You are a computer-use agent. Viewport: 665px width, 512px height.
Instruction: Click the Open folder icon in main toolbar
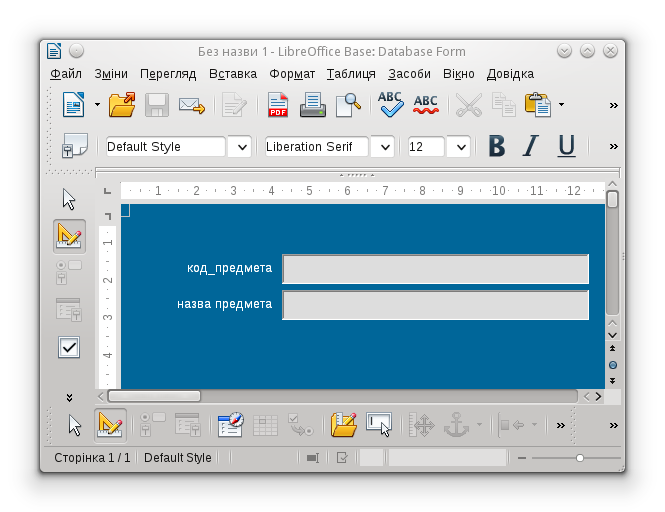[122, 104]
